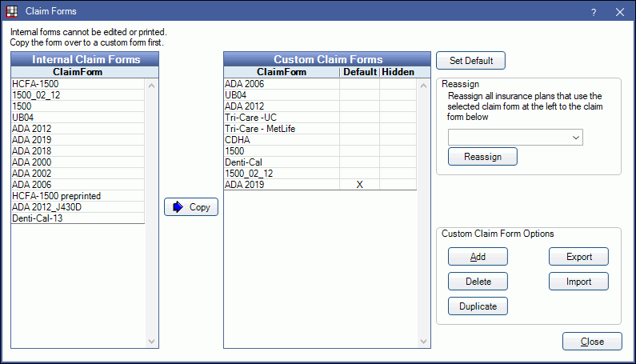Screen dimensions: 636x364
Task: Click the Export custom claim form button
Action: pyautogui.click(x=579, y=257)
